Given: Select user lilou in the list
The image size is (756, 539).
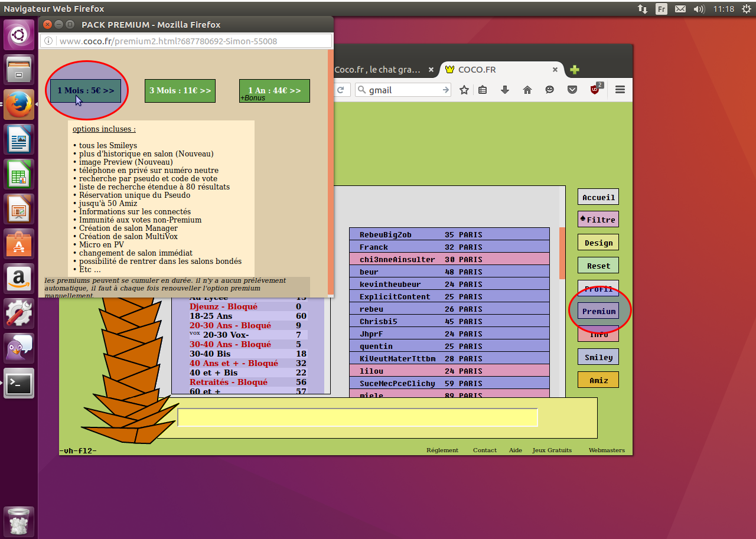Looking at the screenshot, I should tap(449, 371).
